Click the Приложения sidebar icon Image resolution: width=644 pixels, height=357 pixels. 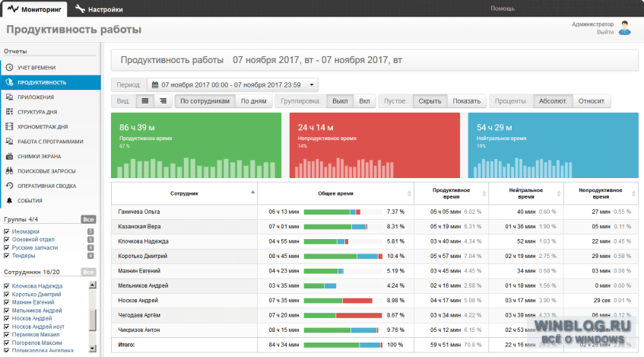pyautogui.click(x=9, y=97)
